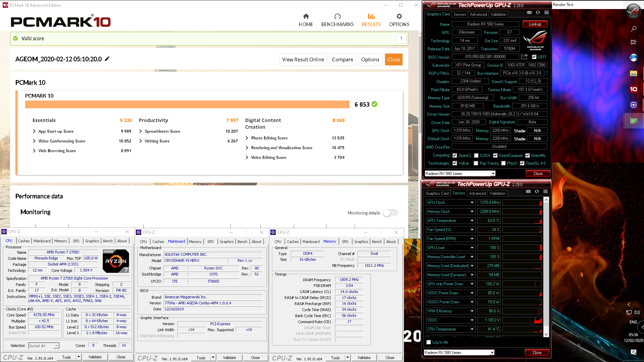Open GPU Clock sensor dropdown
Image resolution: width=644 pixels, height=362 pixels.
click(472, 202)
